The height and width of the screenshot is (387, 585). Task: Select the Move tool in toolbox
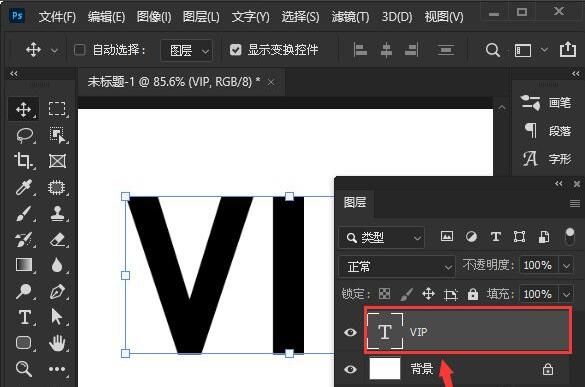click(x=23, y=109)
